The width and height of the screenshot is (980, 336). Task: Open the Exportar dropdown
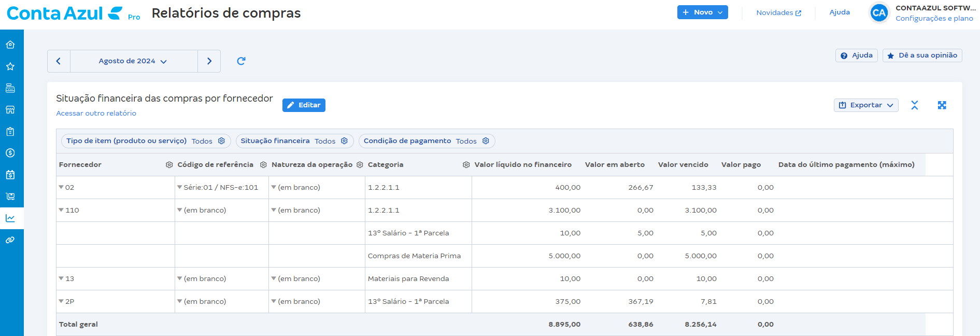866,105
